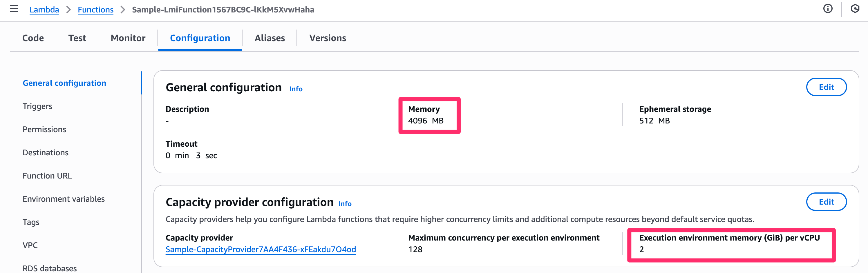Navigate to Functions breadcrumb link
Viewport: 868px width, 273px height.
pos(95,10)
